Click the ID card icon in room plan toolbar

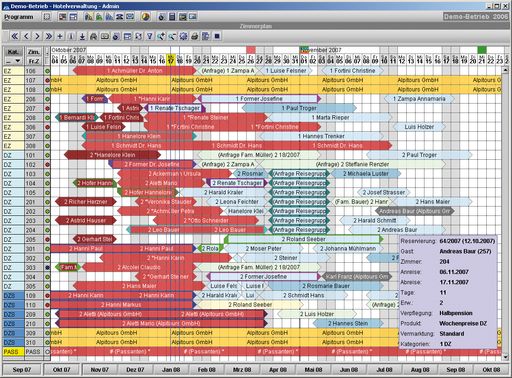(105, 36)
